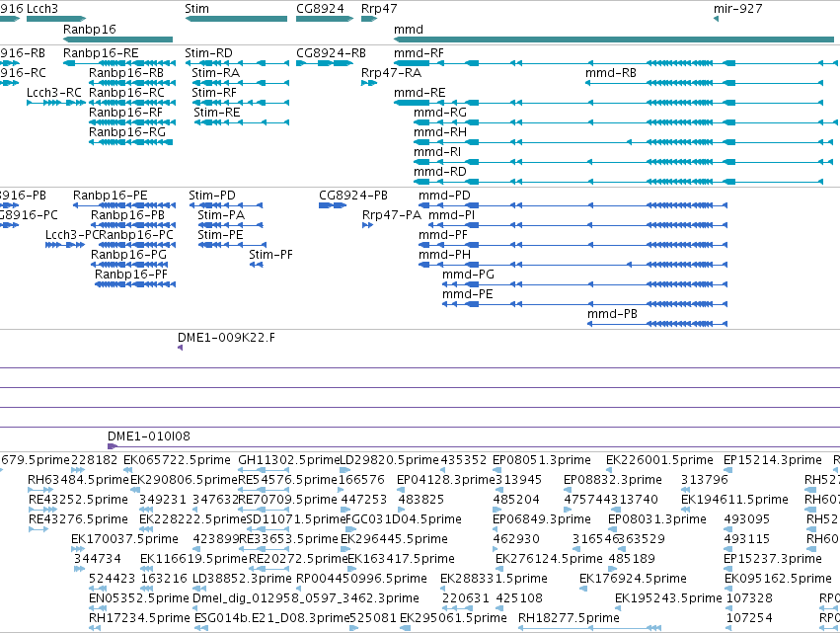Select the Rrp47 gene label

point(379,9)
